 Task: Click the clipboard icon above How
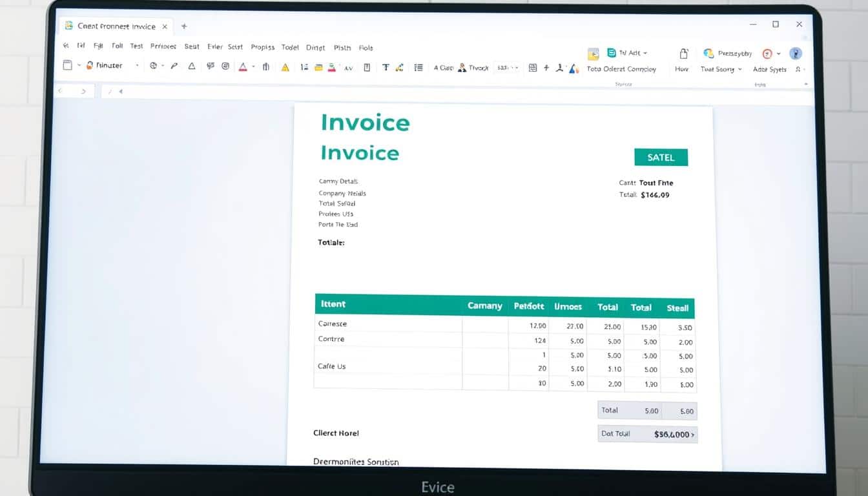[684, 54]
